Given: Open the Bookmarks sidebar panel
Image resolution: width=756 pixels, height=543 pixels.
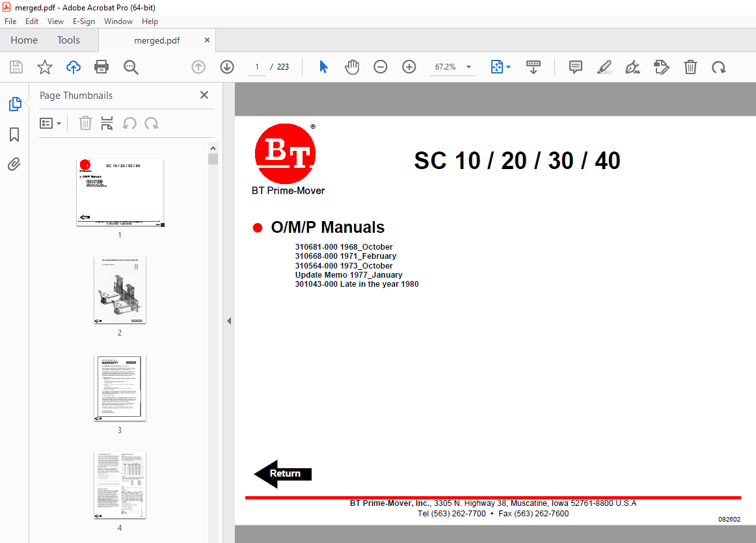Looking at the screenshot, I should pos(14,135).
